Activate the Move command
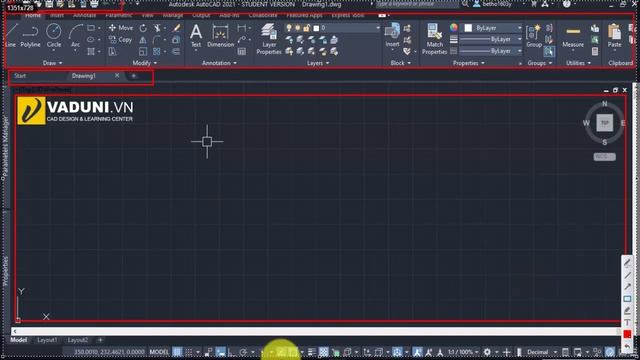 [x=121, y=28]
